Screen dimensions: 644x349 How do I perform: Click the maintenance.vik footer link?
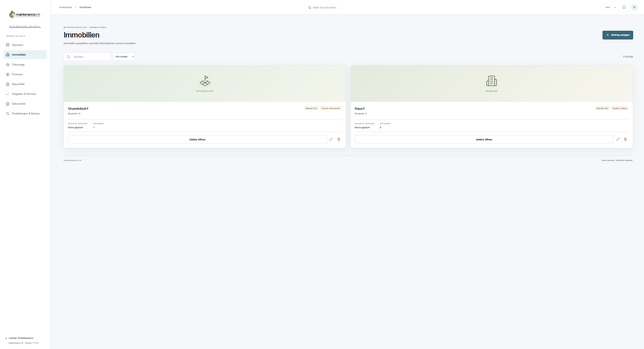(72, 160)
